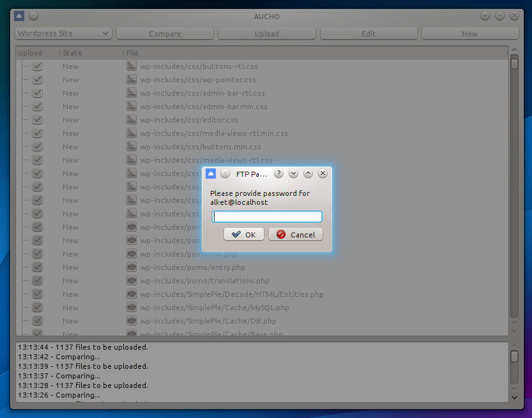Click the AUCHO cloud app icon in main title bar
Viewport: 532px width, 418px height.
tap(19, 16)
